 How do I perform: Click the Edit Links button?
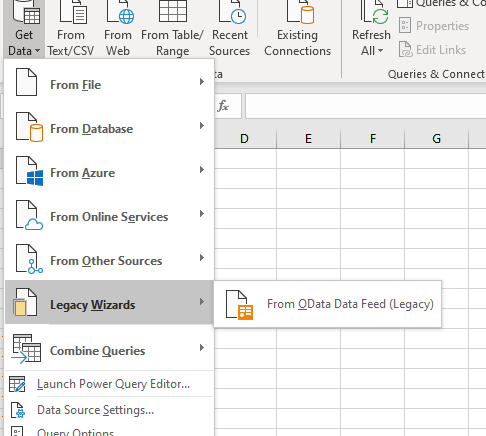[x=432, y=50]
